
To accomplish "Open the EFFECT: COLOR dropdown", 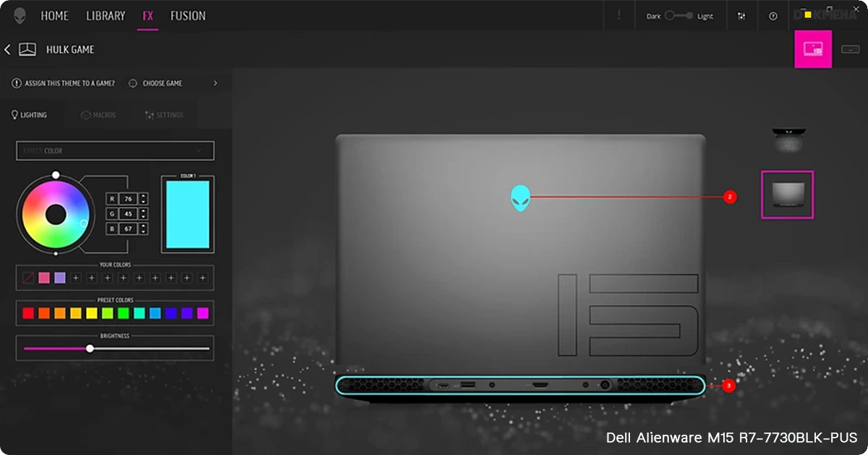I will point(115,150).
